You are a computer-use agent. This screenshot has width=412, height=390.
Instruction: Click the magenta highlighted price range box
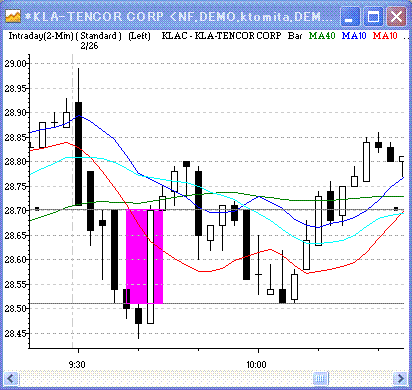click(144, 256)
